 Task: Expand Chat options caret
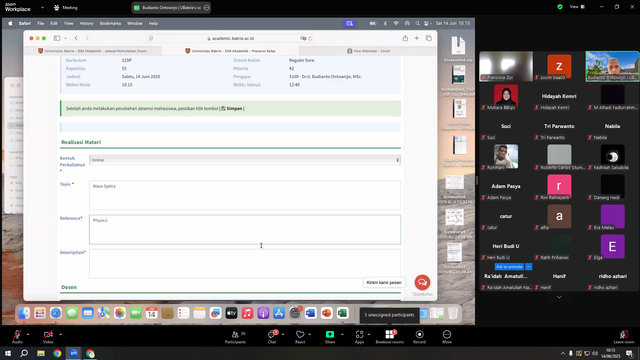[283, 334]
